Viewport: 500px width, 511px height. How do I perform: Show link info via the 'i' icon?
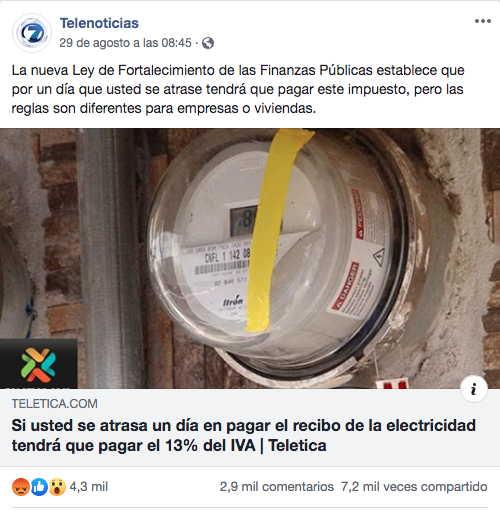click(x=474, y=389)
